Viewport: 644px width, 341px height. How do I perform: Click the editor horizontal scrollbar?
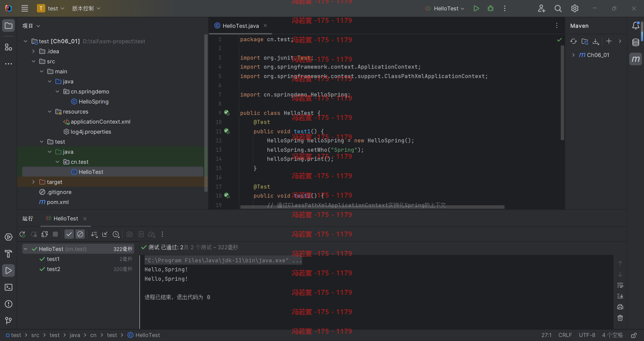372,207
